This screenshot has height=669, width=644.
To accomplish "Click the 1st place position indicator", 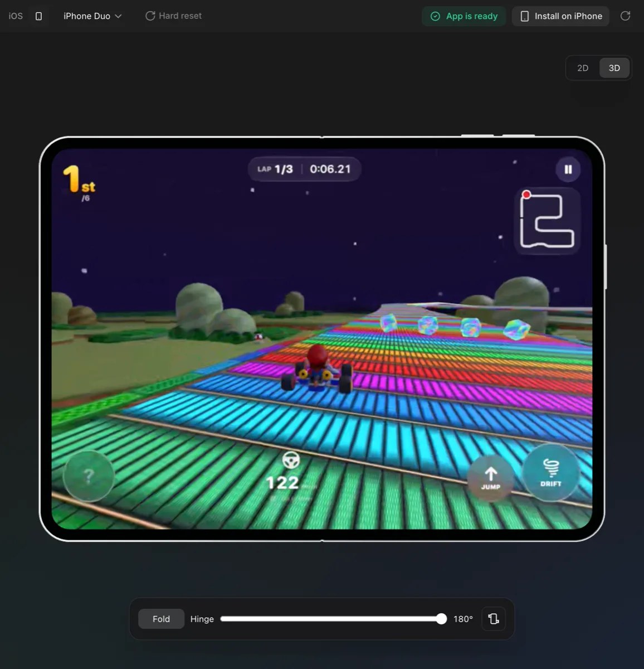I will [79, 182].
